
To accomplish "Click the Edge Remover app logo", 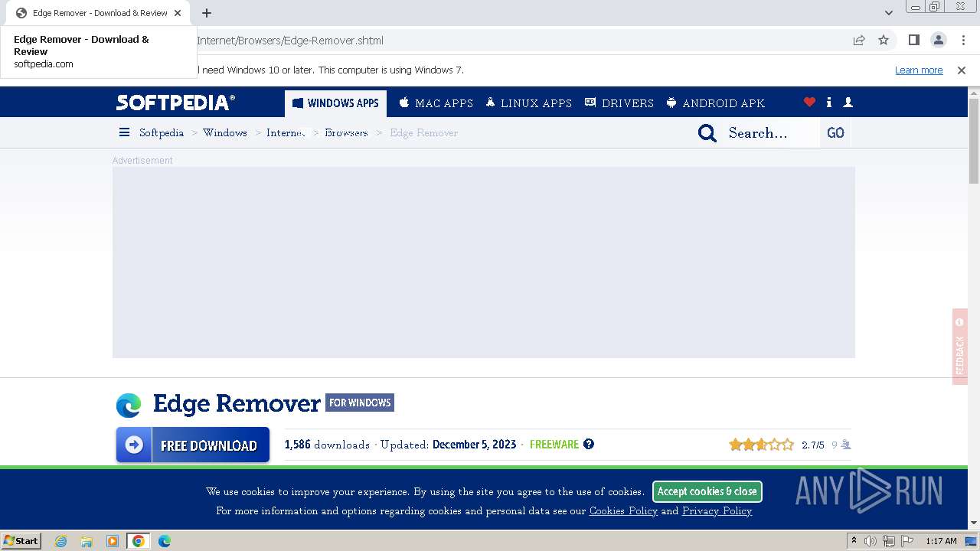I will [129, 405].
